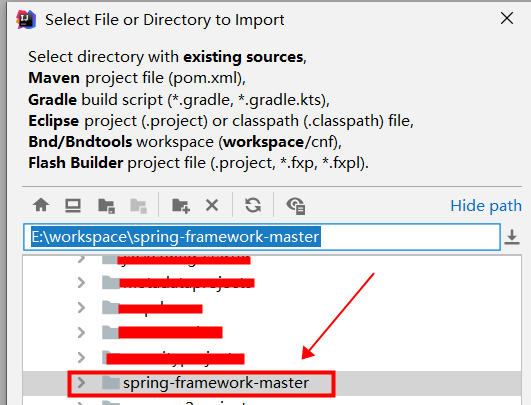The height and width of the screenshot is (405, 531).
Task: Click the path field with E:\workspace\spring-framework-master
Action: 262,237
